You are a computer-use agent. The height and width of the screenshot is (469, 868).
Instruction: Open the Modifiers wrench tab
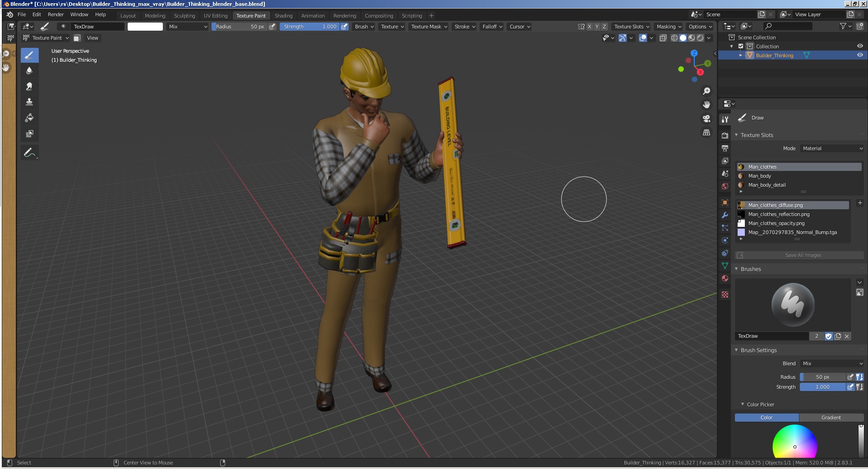tap(725, 215)
